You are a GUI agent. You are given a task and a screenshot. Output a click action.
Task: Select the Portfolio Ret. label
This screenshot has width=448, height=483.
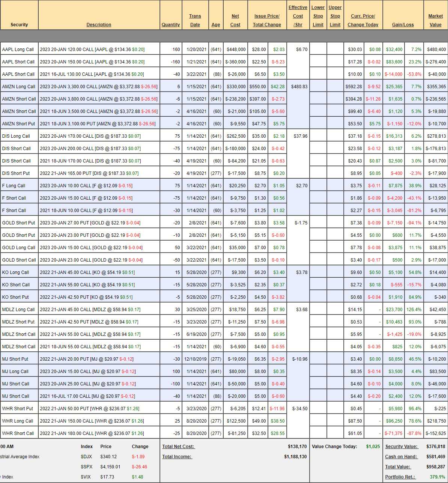pyautogui.click(x=400, y=477)
